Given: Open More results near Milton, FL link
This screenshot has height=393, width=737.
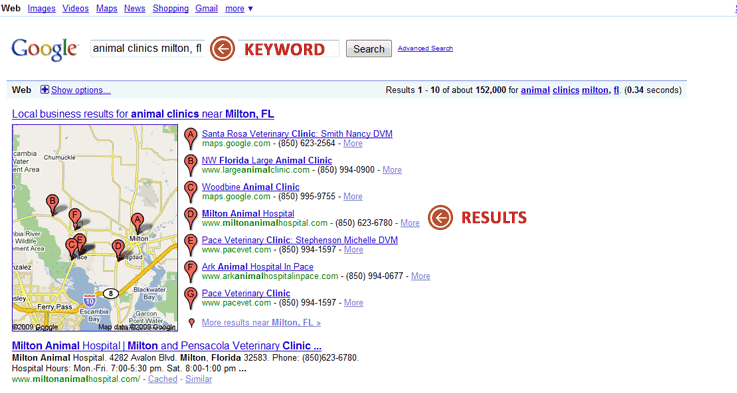Looking at the screenshot, I should [261, 322].
